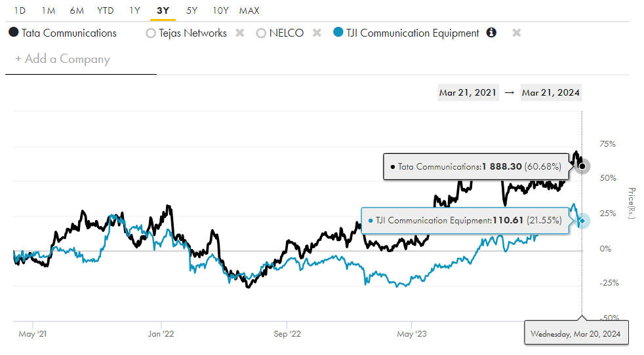Remove NELCO using its X icon
Screen dimensions: 644x355
coord(317,33)
